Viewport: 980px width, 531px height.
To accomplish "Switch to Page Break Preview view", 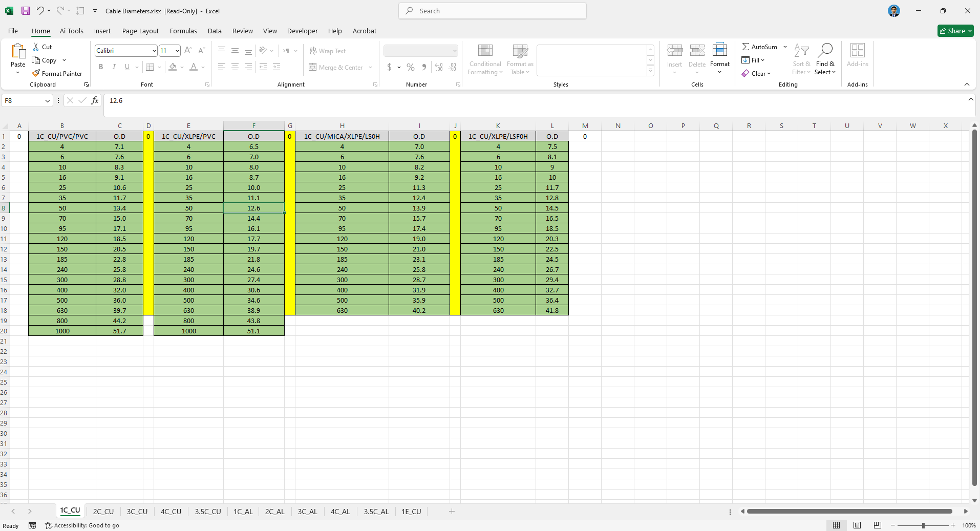I will pyautogui.click(x=878, y=525).
